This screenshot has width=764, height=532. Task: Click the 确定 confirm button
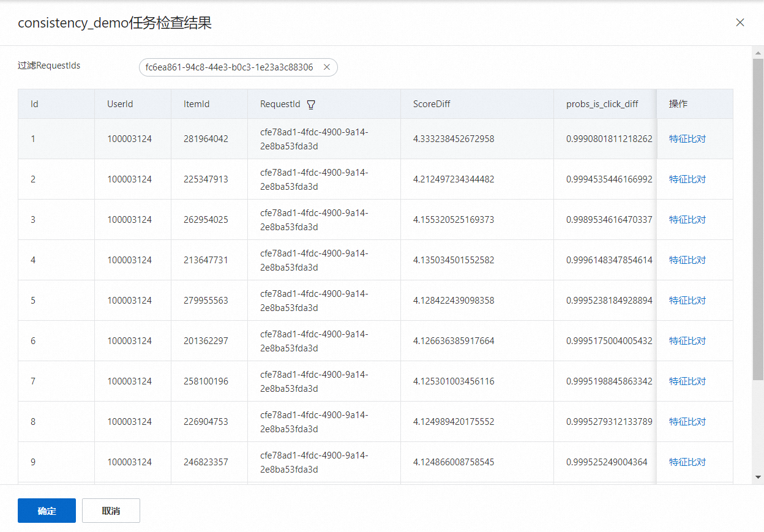[47, 511]
